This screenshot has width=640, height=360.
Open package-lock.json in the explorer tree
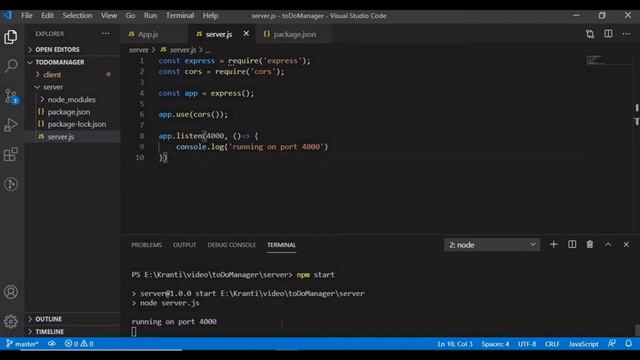click(73, 124)
